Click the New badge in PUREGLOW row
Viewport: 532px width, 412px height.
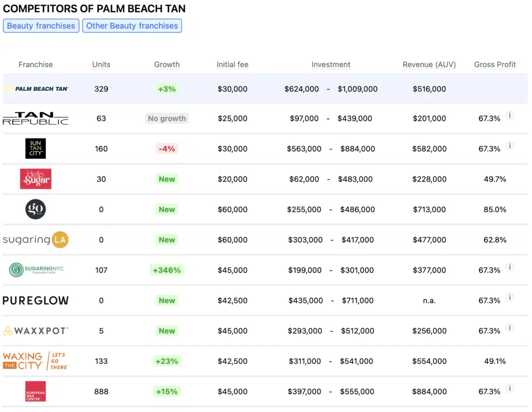167,300
